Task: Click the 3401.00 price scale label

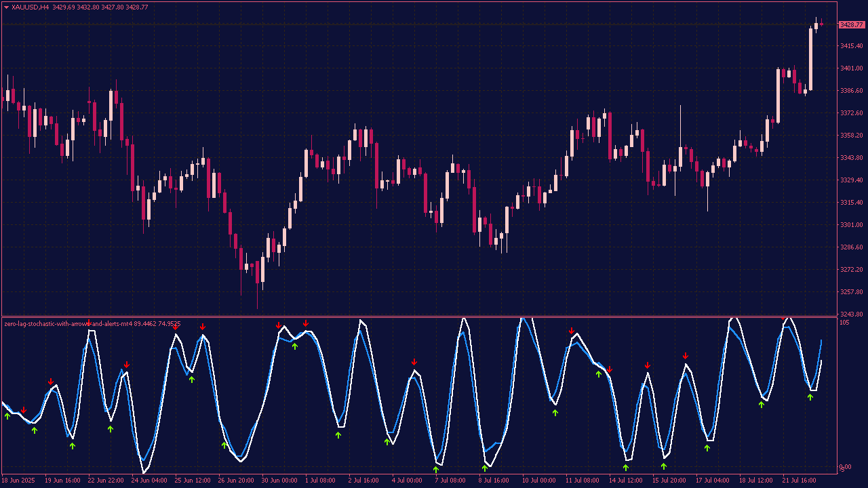Action: click(x=851, y=68)
